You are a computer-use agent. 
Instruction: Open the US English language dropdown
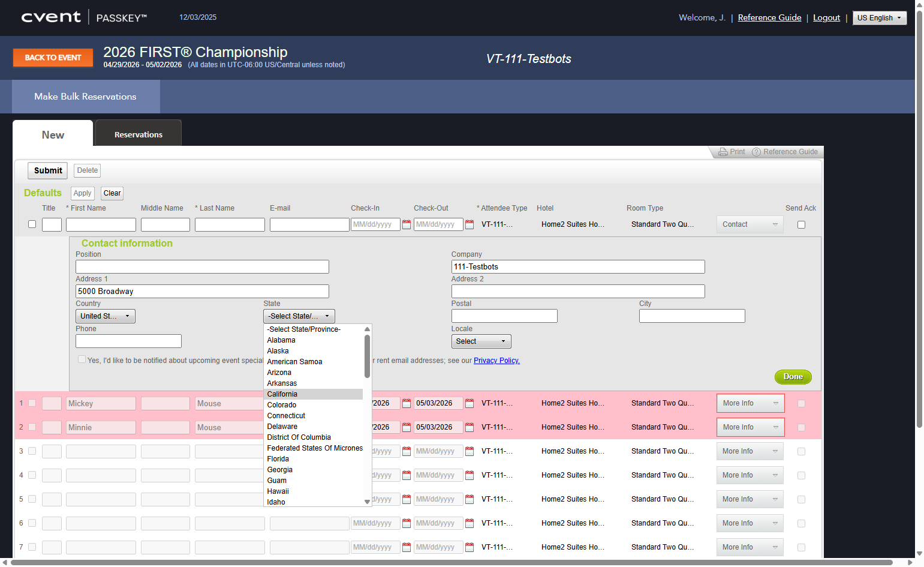880,18
